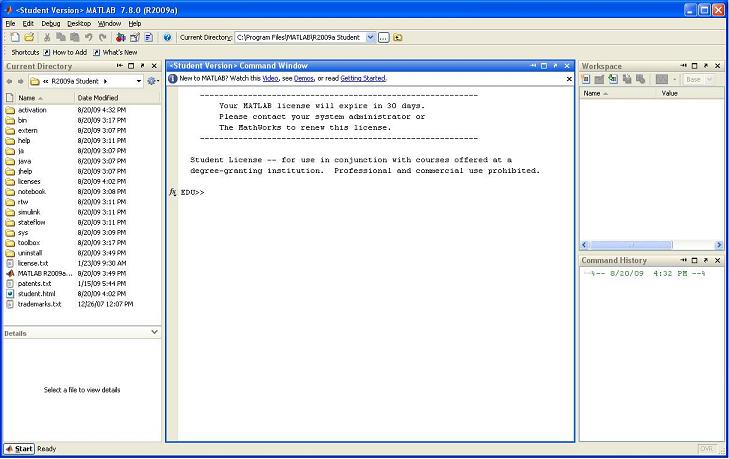
Task: Click the Undo arrow icon
Action: coord(88,37)
